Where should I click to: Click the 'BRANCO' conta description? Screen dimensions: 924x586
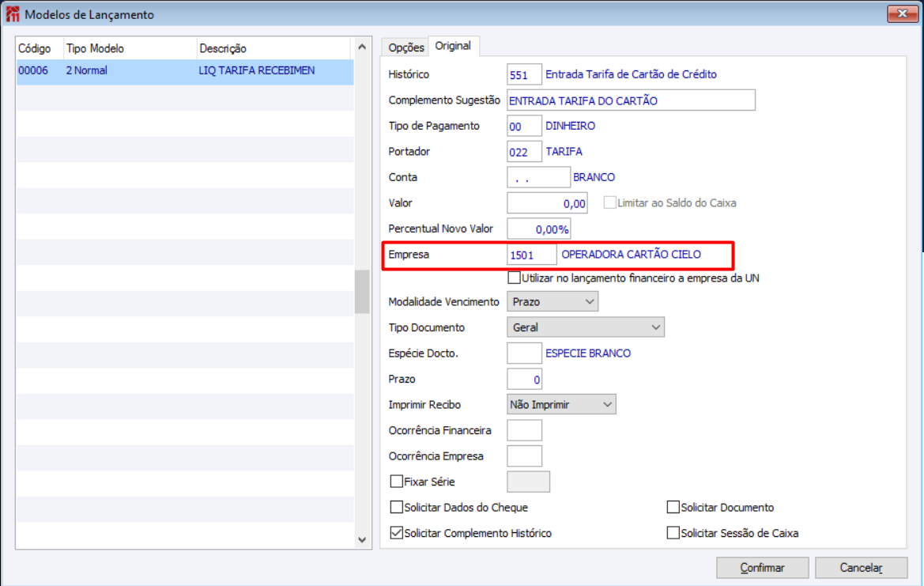594,177
